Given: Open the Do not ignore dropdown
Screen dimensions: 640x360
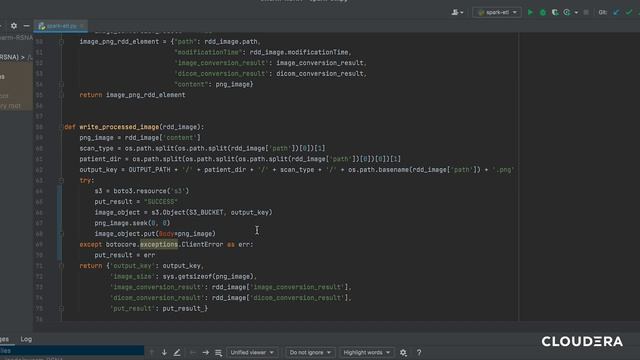Looking at the screenshot, I should tap(310, 352).
